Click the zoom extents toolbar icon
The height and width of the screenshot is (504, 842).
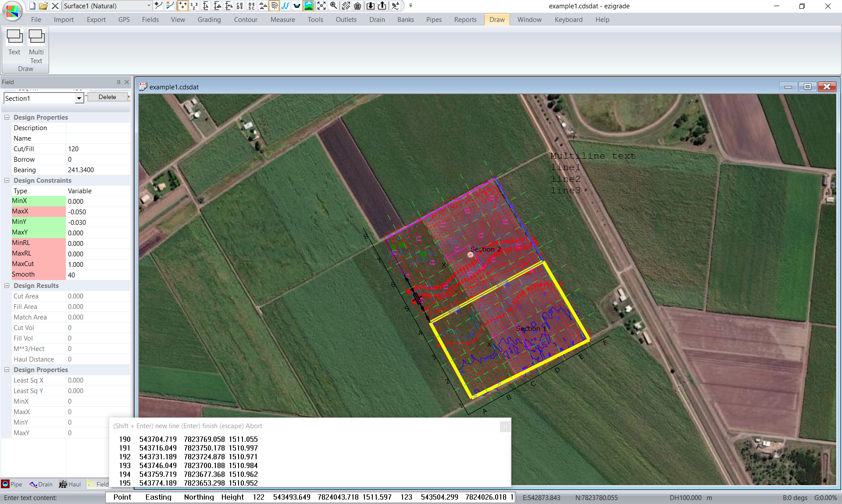click(321, 6)
